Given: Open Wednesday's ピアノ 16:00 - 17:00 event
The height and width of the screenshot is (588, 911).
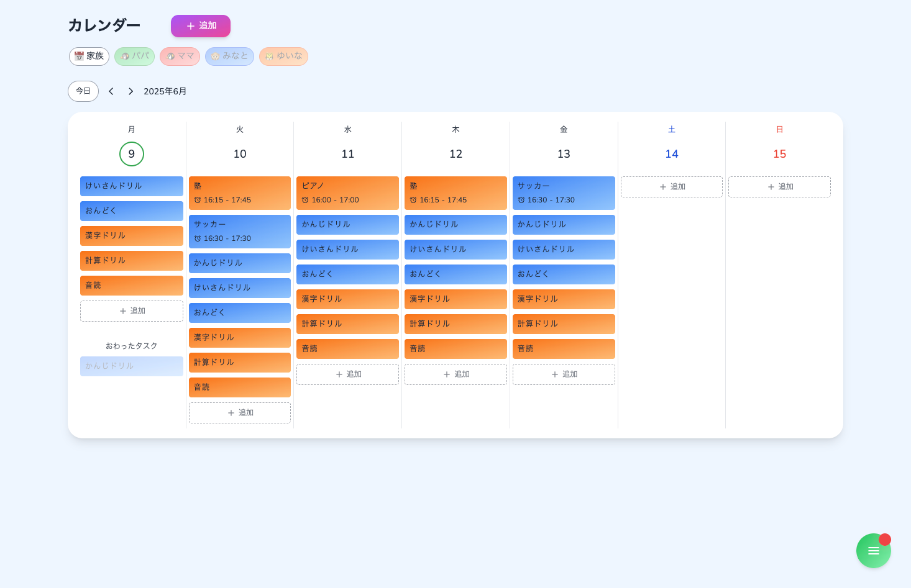Looking at the screenshot, I should [347, 193].
